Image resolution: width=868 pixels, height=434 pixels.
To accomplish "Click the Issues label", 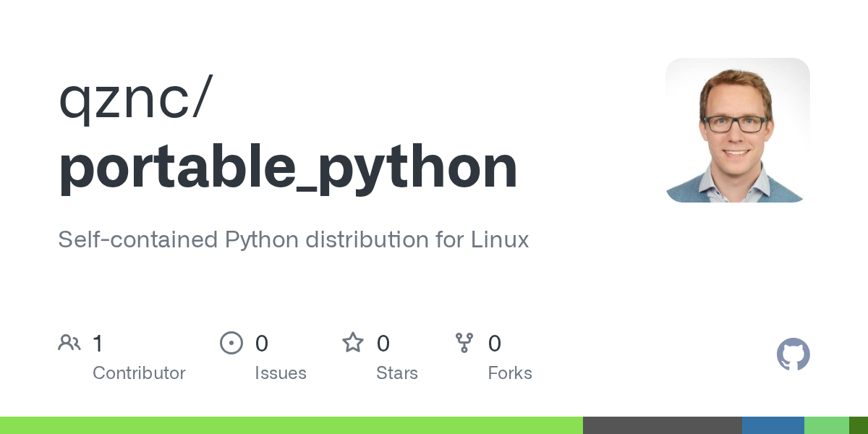I will coord(281,373).
